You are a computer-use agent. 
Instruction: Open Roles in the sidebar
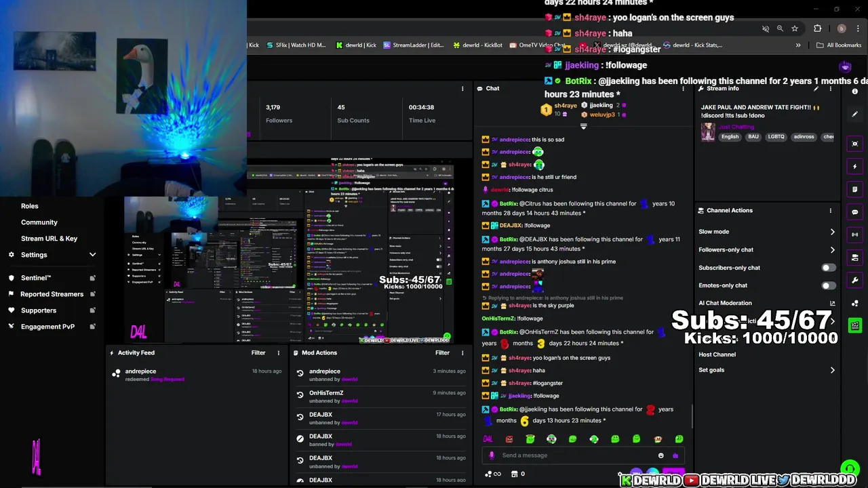29,206
